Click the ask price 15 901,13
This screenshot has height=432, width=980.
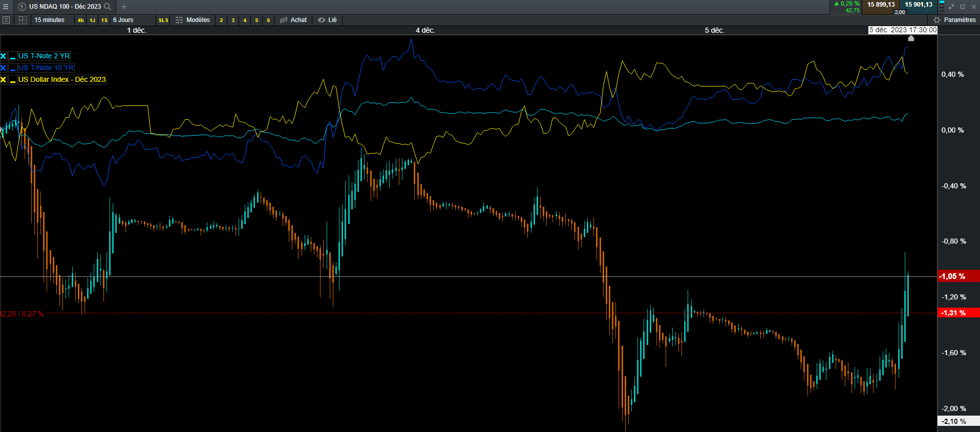pos(919,5)
